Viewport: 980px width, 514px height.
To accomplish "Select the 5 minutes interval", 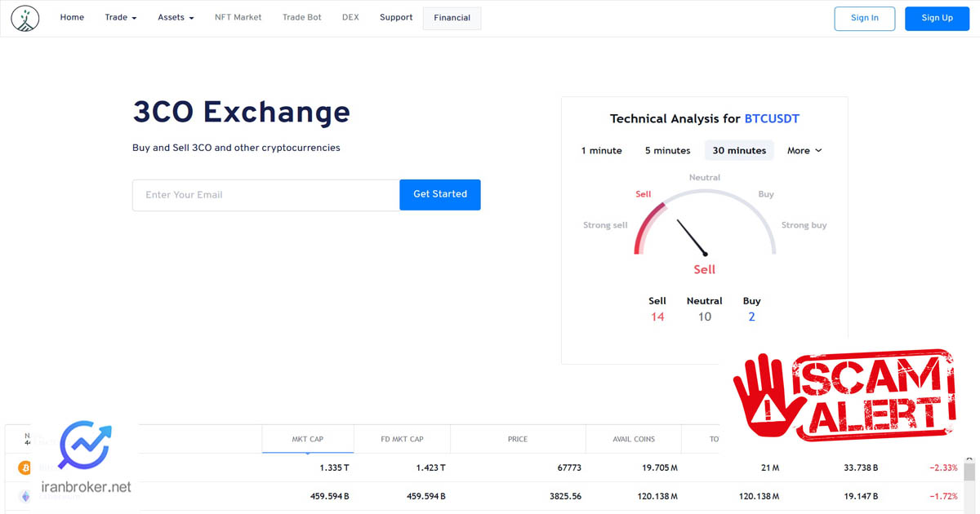I will tap(668, 151).
